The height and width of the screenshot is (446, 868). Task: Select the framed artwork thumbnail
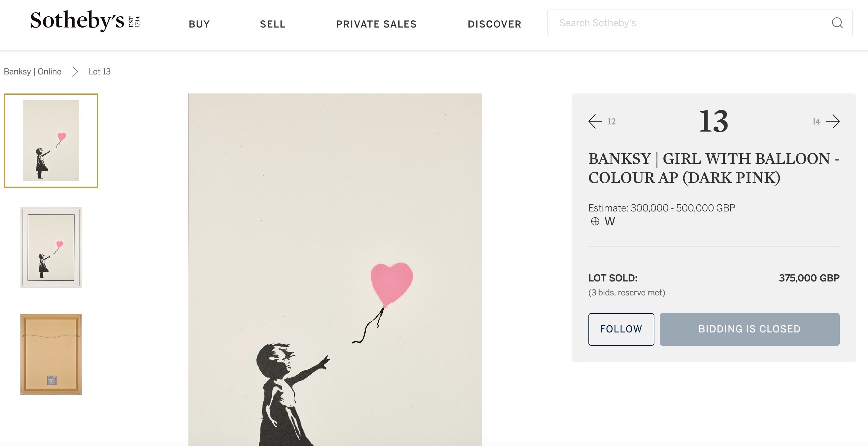(x=51, y=247)
